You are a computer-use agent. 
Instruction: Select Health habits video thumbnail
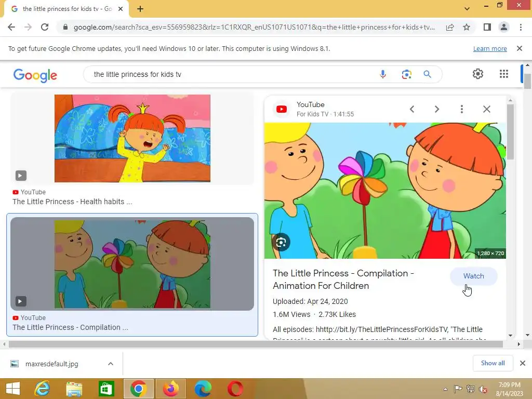pos(132,138)
